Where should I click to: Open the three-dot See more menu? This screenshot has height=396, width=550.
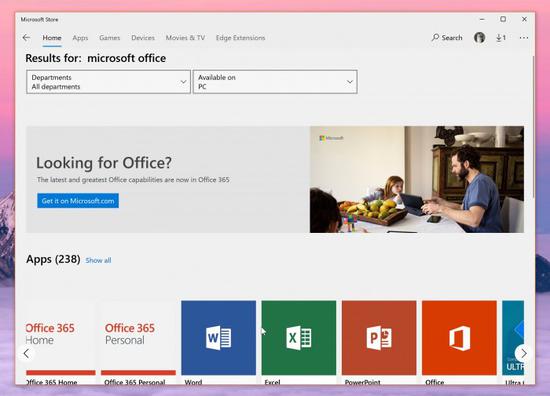tap(524, 38)
